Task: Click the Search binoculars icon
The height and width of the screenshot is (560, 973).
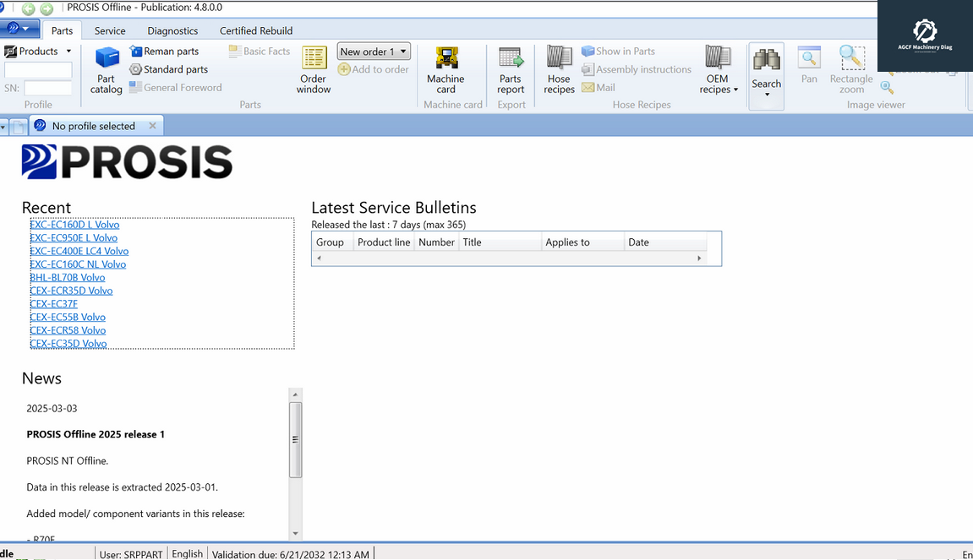Action: [767, 61]
